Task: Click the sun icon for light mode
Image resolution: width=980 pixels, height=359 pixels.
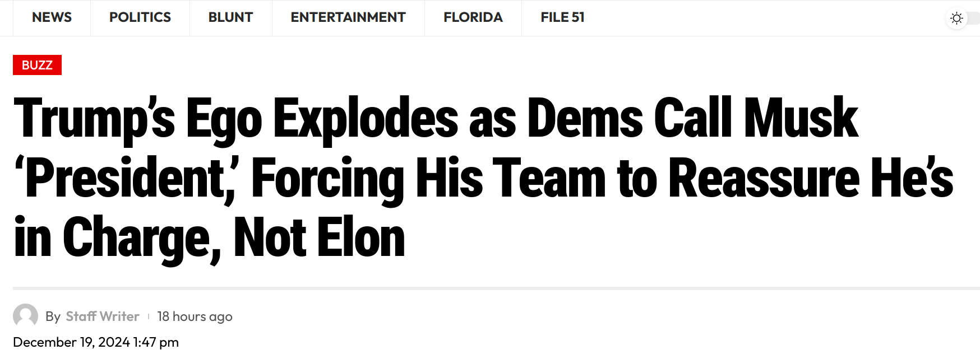Action: click(x=956, y=18)
